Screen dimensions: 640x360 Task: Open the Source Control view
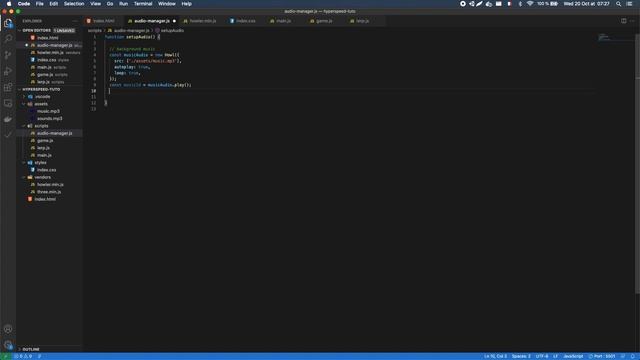tap(8, 55)
